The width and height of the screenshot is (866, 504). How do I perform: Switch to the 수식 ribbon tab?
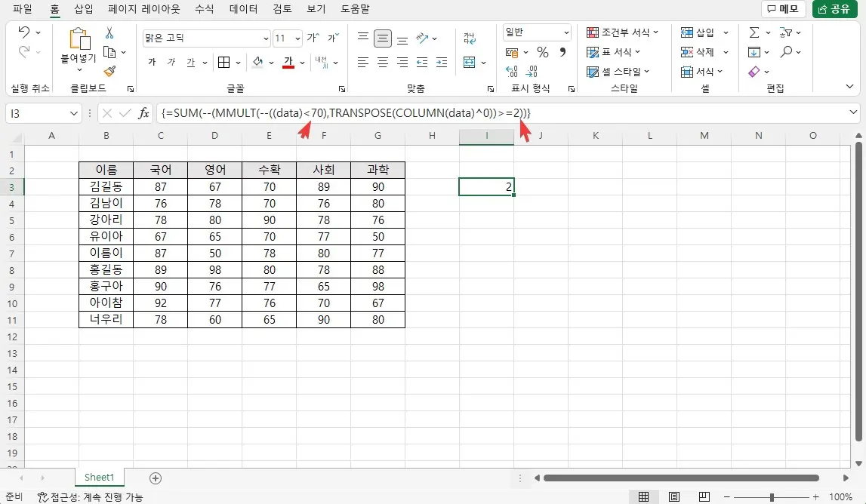(205, 9)
